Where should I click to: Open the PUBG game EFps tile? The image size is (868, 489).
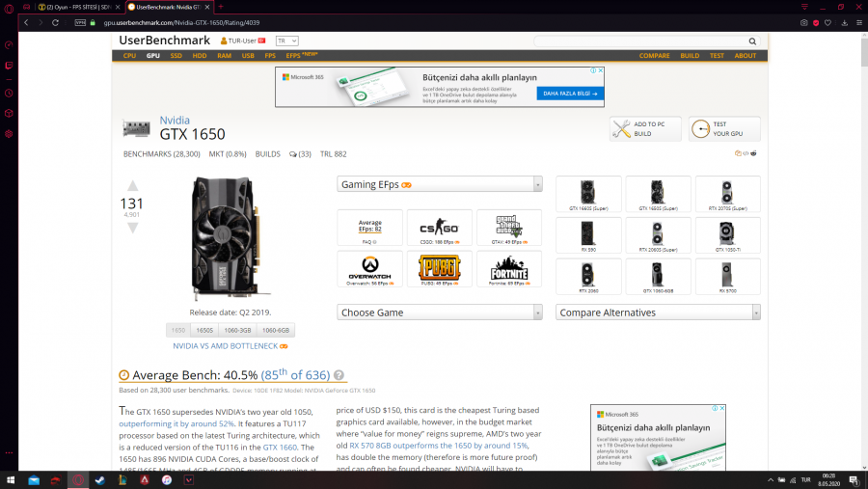click(440, 269)
